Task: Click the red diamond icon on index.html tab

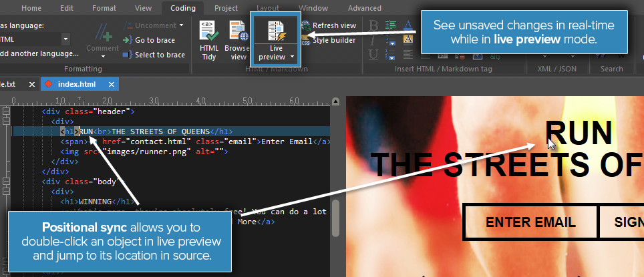Action: (x=49, y=84)
